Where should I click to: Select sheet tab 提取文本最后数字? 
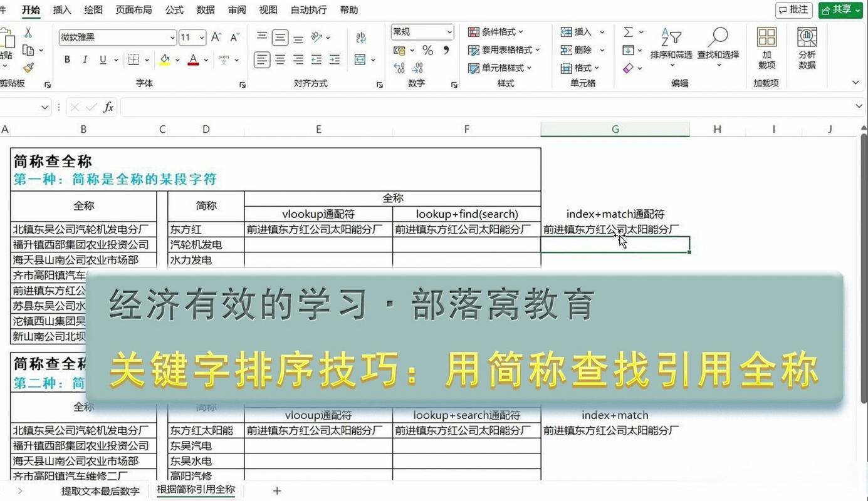pos(100,491)
